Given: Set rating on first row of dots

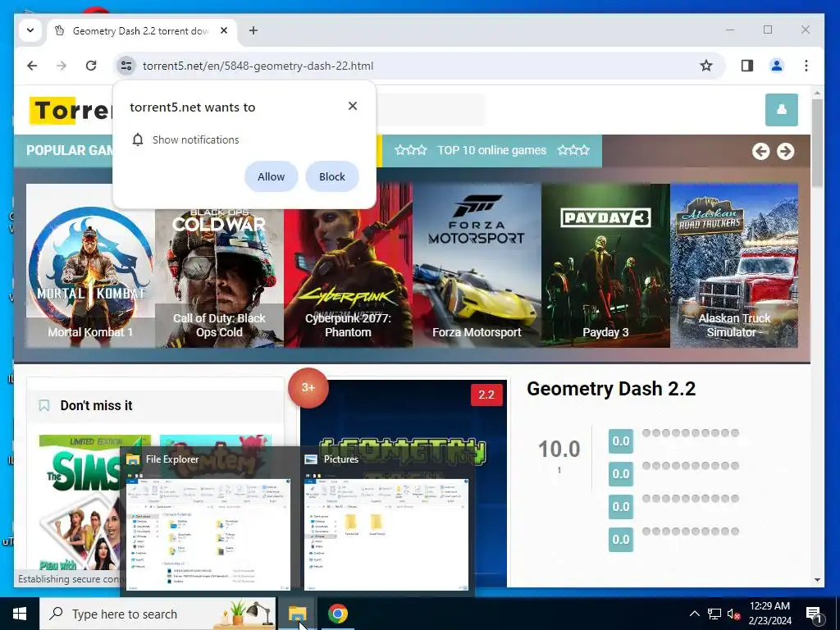Looking at the screenshot, I should click(x=691, y=433).
